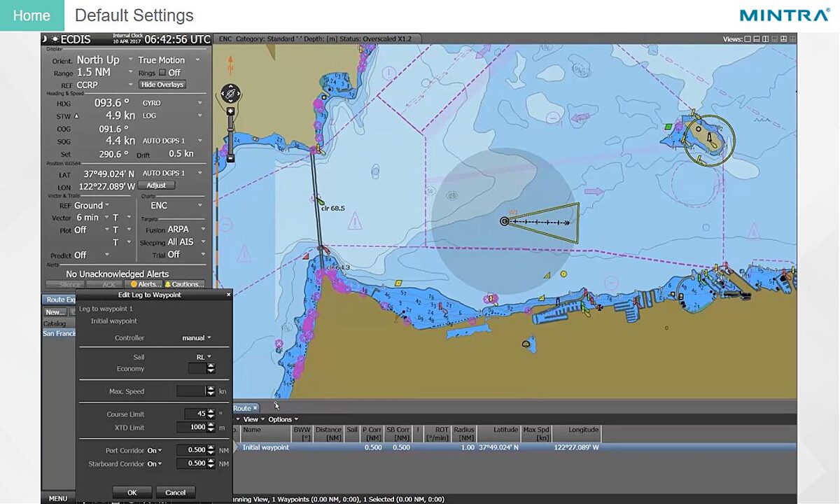
Task: Open the SOG AUTO DGPS 1 dropdown
Action: 172,141
